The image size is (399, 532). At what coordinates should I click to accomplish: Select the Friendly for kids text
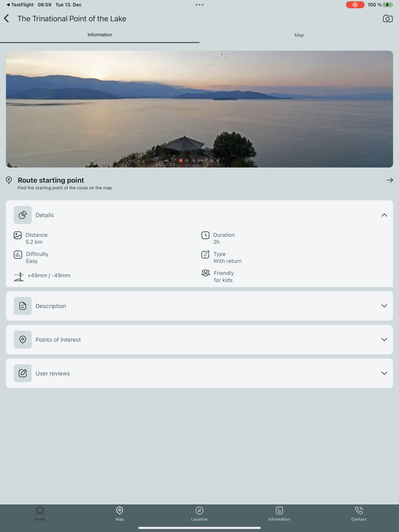(224, 277)
